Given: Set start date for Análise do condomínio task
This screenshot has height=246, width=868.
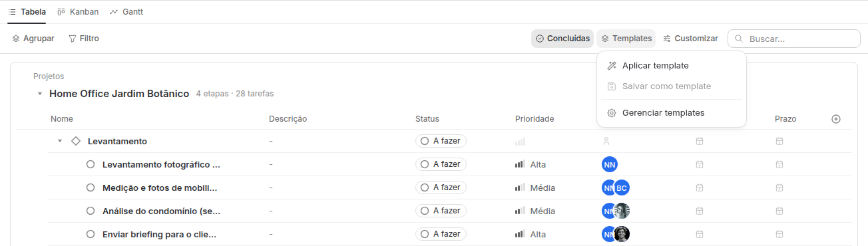Looking at the screenshot, I should pos(699,211).
